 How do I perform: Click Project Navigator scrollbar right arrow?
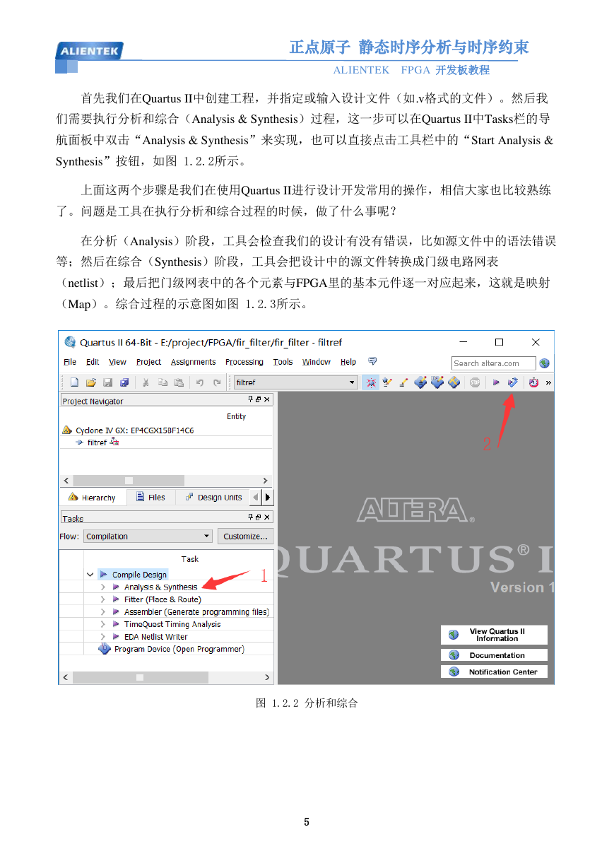click(266, 480)
